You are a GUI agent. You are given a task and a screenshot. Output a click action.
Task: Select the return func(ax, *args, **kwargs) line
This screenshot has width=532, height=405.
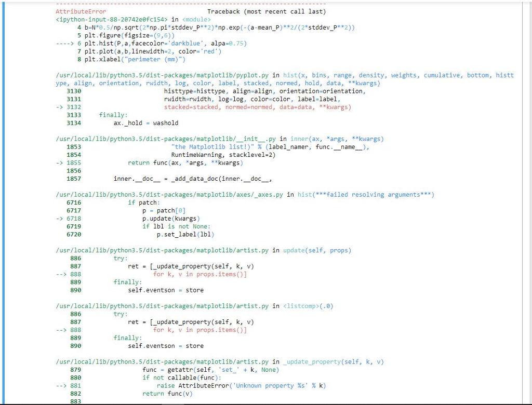184,163
